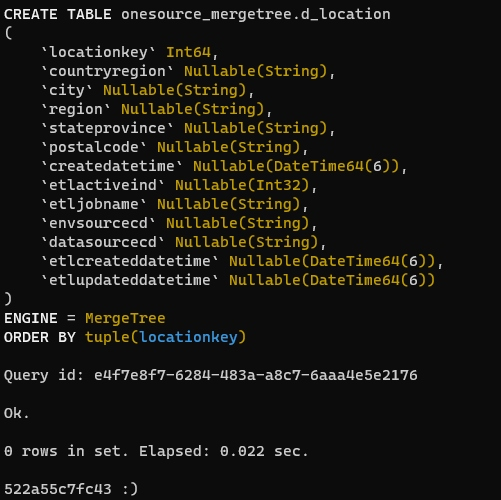Click the Ok. result message
The image size is (501, 500).
coord(17,413)
